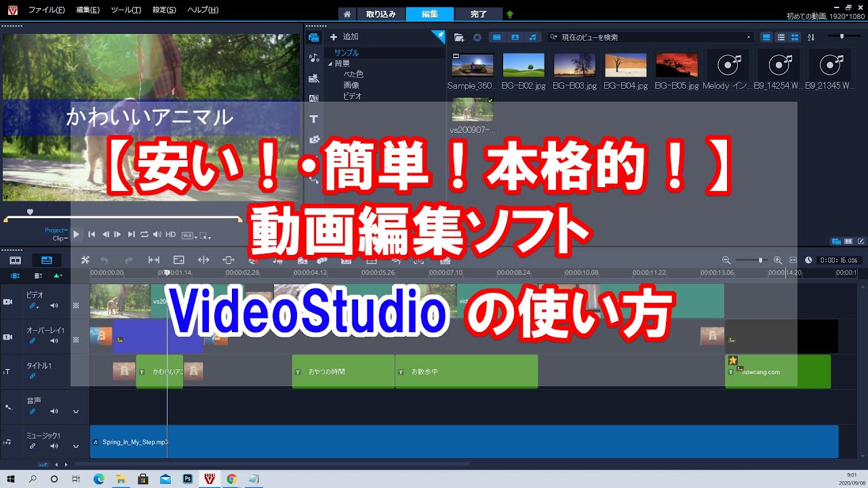Open the search filter dropdown magnifier
Image resolution: width=868 pixels, height=488 pixels.
pos(554,37)
